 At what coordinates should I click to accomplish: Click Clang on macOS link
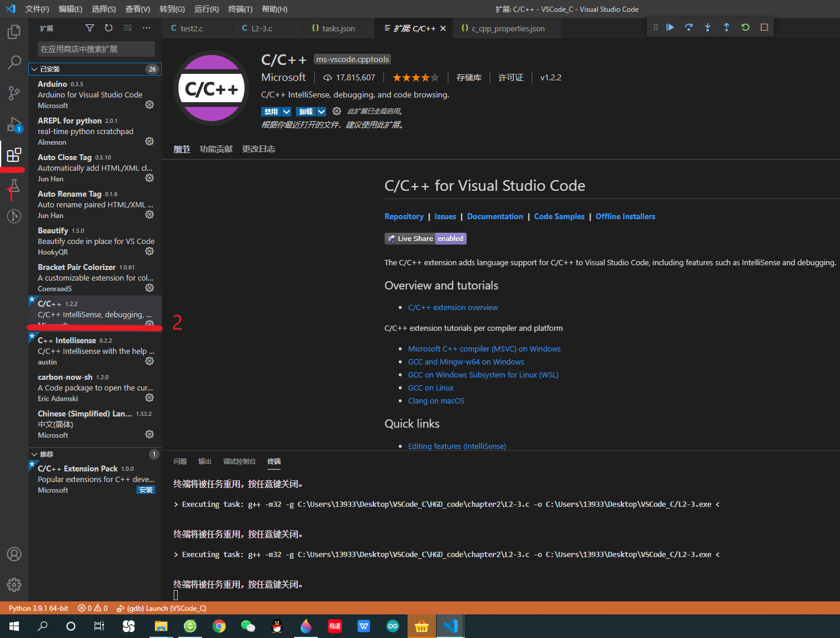[x=436, y=401]
